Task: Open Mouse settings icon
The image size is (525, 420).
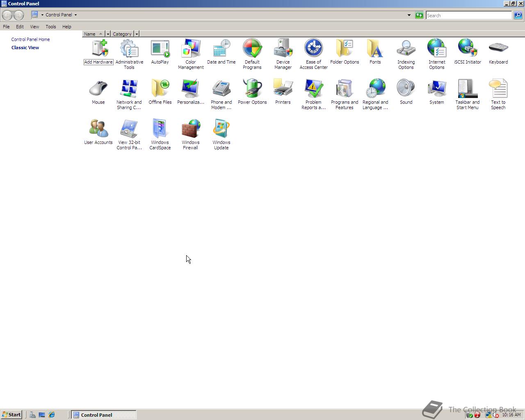Action: pos(98,92)
